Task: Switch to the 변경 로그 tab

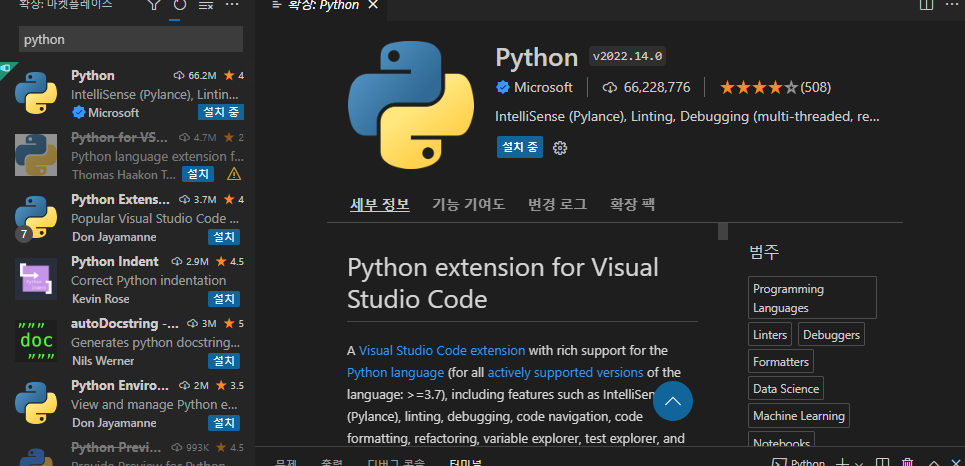Action: [558, 204]
